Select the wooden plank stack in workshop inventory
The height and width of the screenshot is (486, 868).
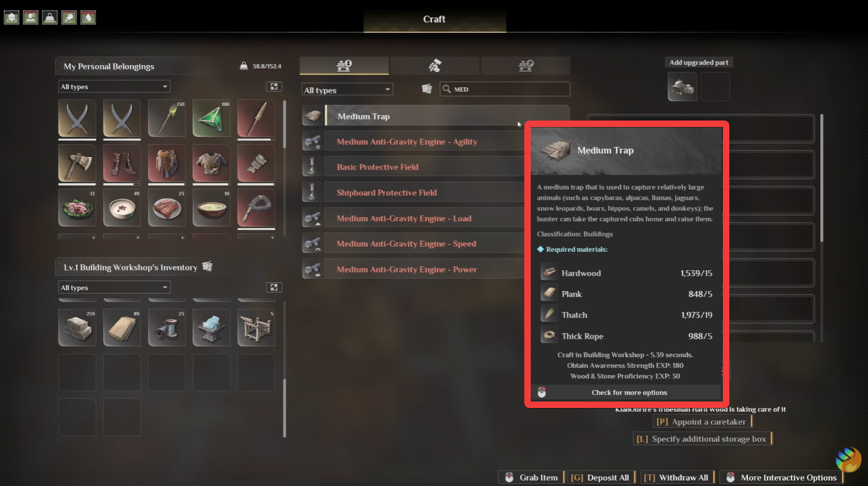[x=122, y=327]
